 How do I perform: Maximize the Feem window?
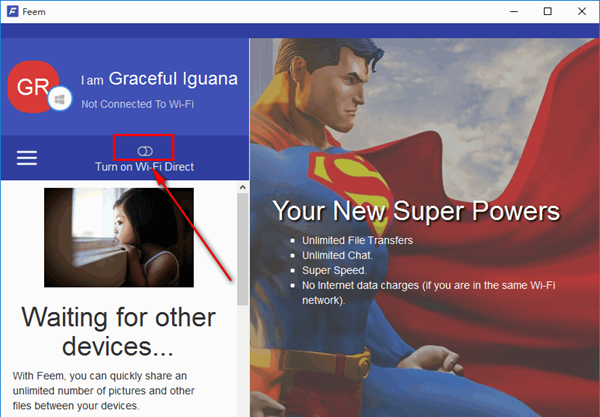pyautogui.click(x=548, y=11)
